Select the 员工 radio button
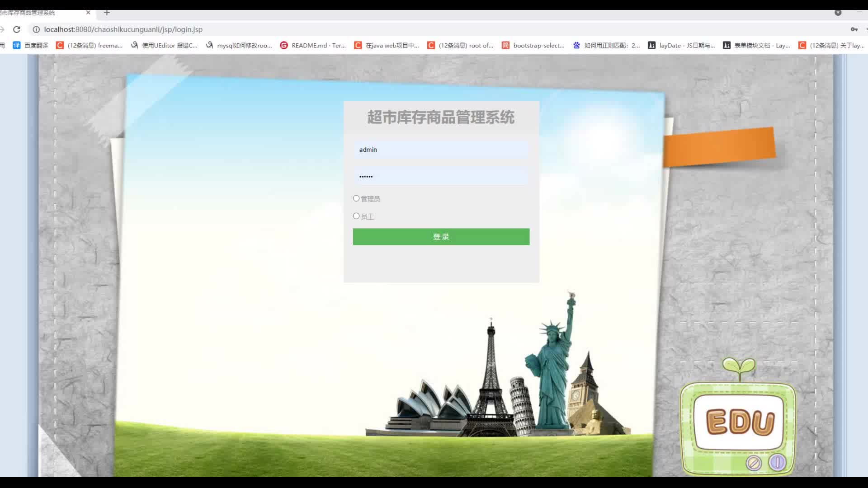 click(x=356, y=216)
